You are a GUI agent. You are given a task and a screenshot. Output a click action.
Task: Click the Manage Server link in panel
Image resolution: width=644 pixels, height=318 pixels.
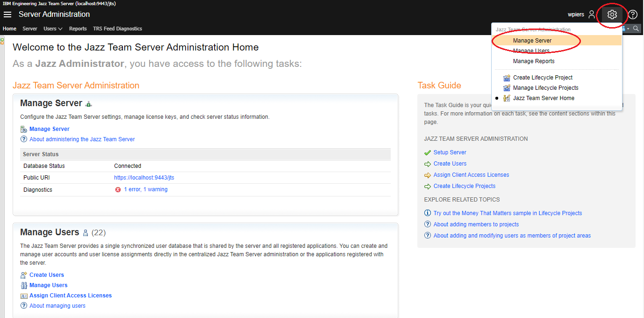point(50,129)
